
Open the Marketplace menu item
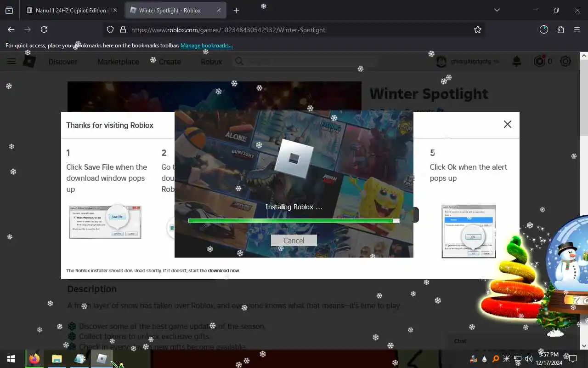coord(118,62)
